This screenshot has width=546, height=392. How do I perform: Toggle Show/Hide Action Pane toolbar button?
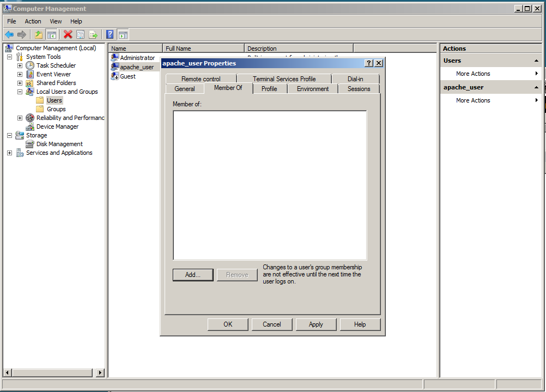point(123,34)
